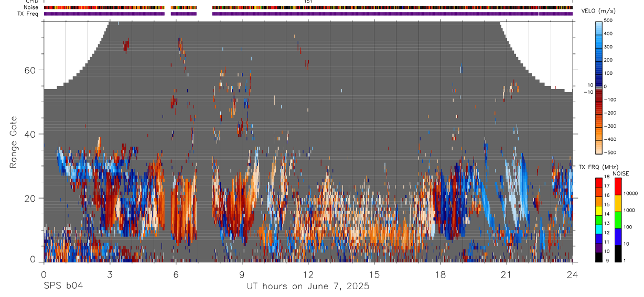Click the purple TX Freq strip above the plot
The image size is (644, 297).
pos(308,14)
